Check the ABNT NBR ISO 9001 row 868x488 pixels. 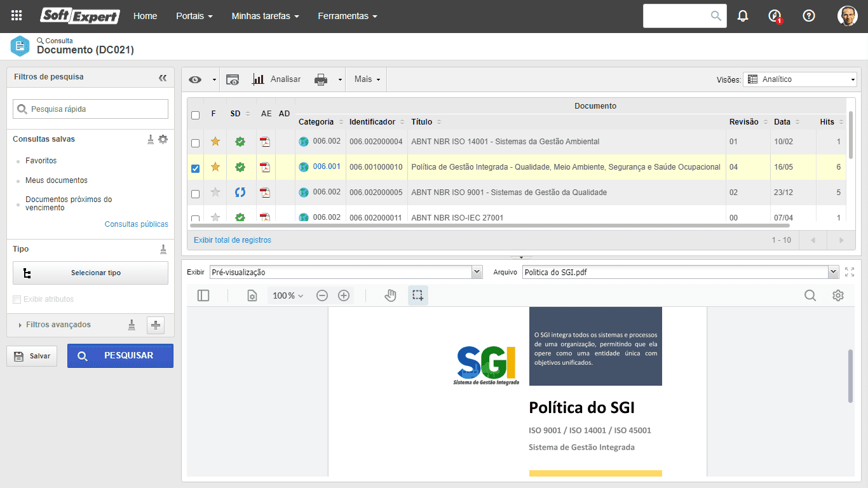[196, 194]
